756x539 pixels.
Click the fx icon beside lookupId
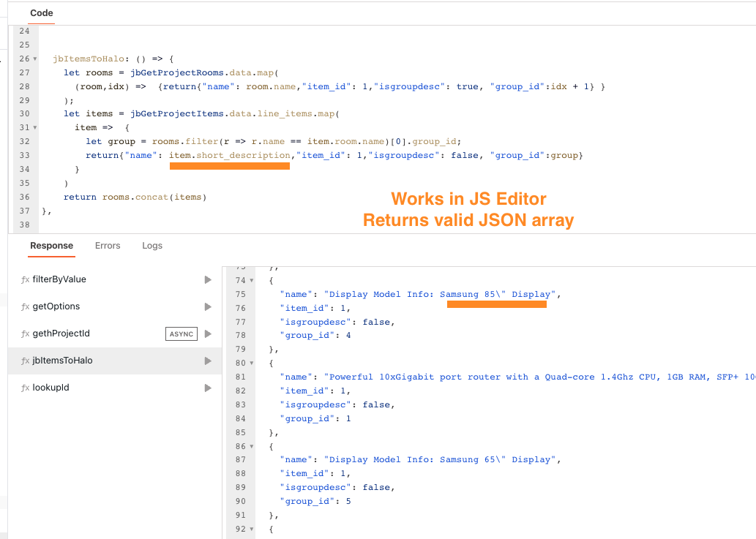click(x=25, y=388)
